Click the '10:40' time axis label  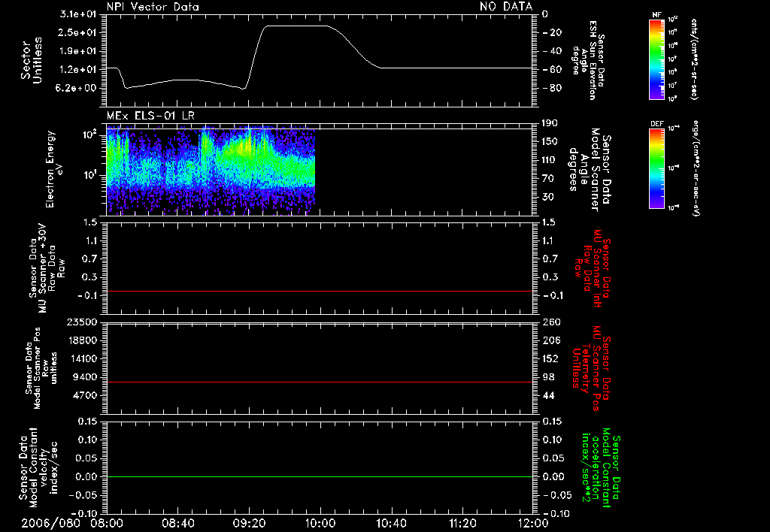pyautogui.click(x=391, y=523)
